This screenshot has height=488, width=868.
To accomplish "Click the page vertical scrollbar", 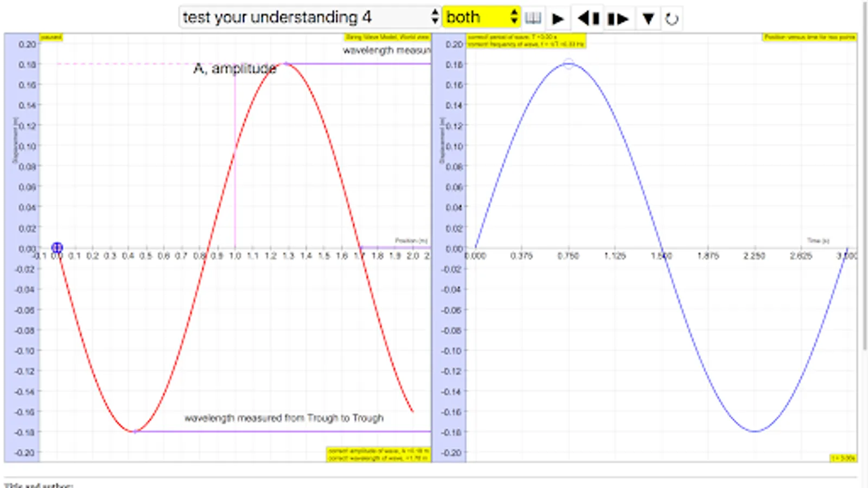I will [x=864, y=176].
